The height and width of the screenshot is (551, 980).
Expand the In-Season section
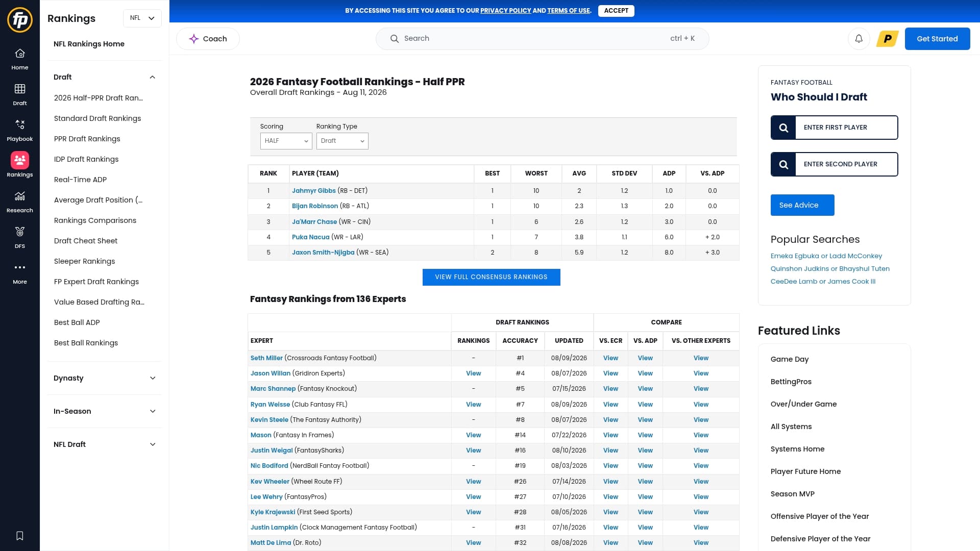click(x=153, y=411)
